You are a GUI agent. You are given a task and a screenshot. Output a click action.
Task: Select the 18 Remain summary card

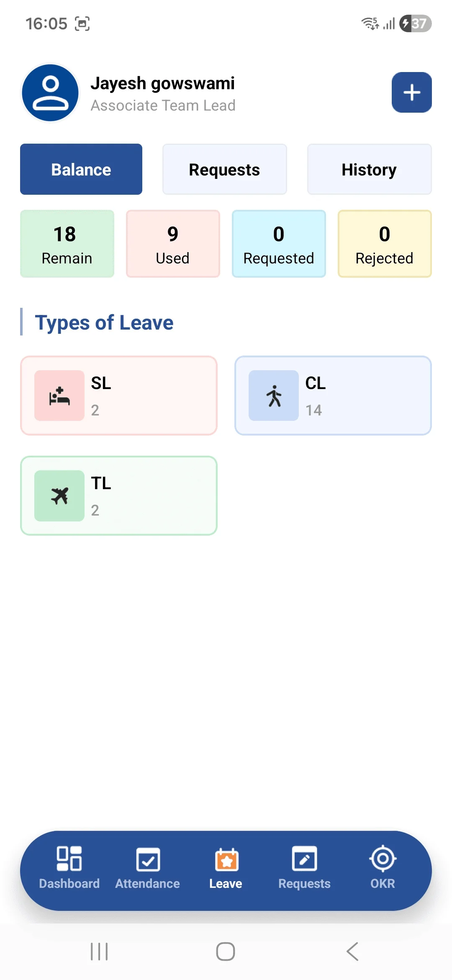pyautogui.click(x=67, y=244)
